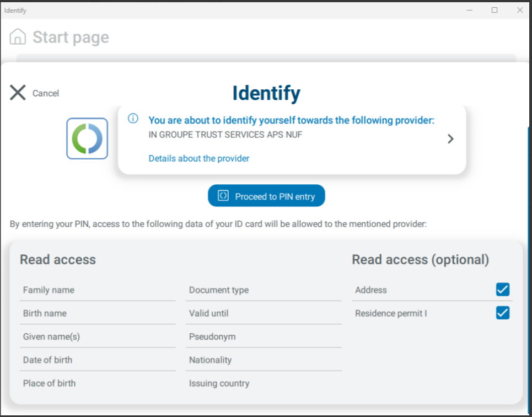Click the Pseudonym entry in Read access
Viewport: 532px width, 417px height.
point(212,337)
